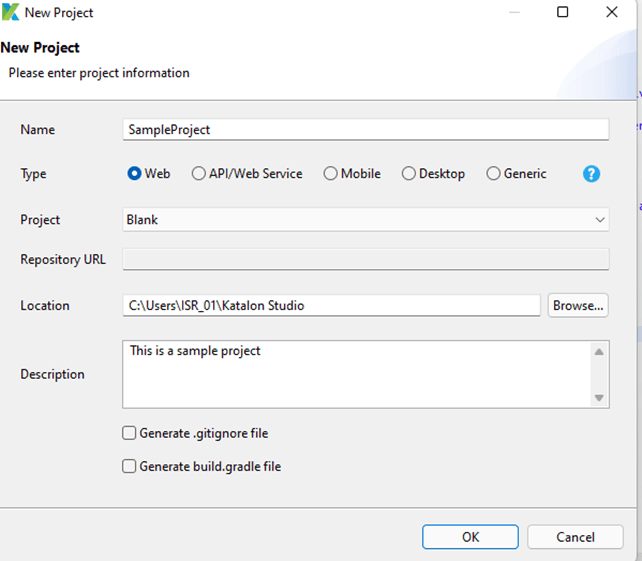Select the Mobile project type
The image size is (642, 561).
click(330, 174)
